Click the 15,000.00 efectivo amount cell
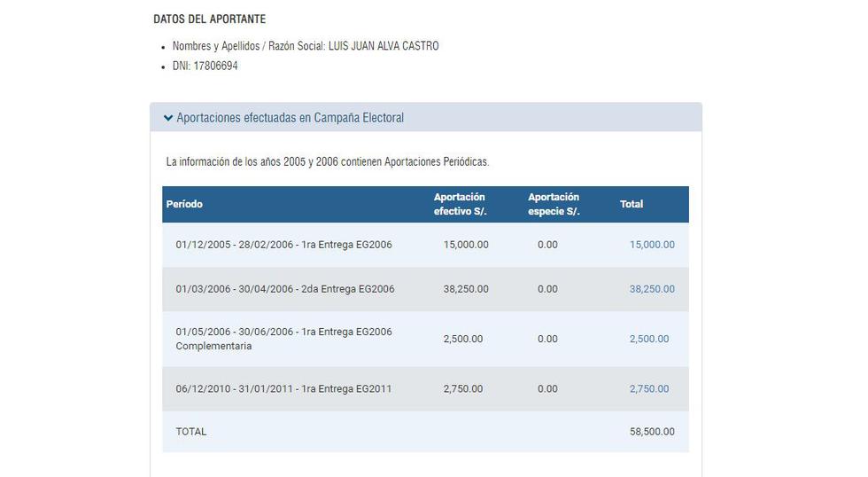The image size is (868, 477). tap(466, 245)
